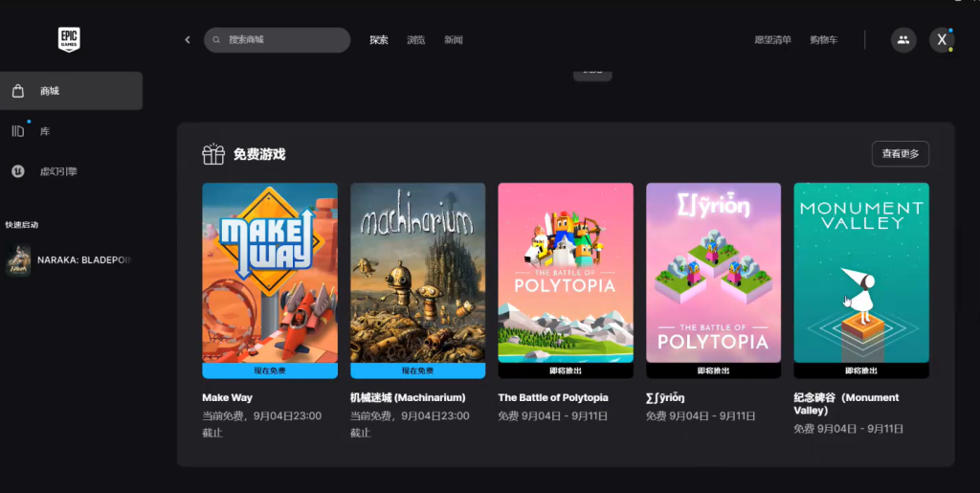
Task: Click the Epic Games logo
Action: tap(69, 39)
